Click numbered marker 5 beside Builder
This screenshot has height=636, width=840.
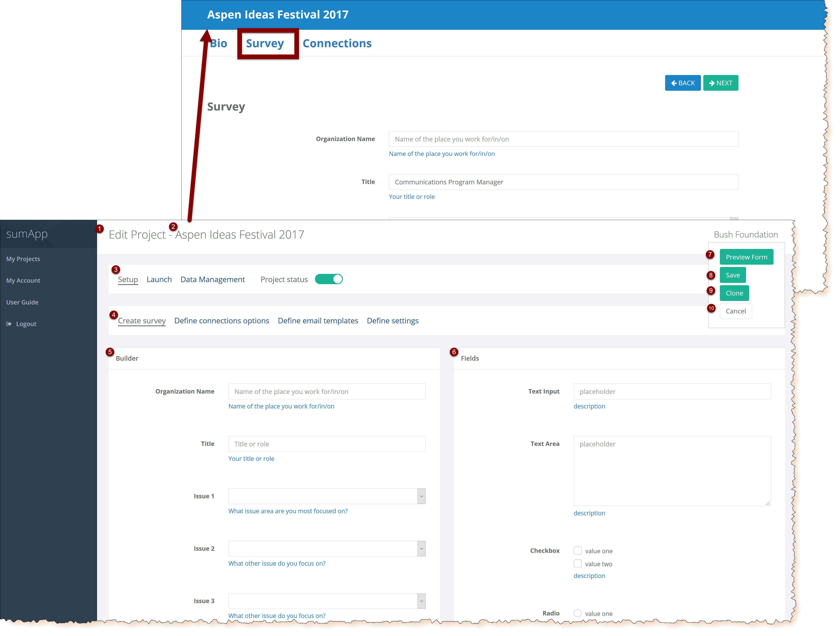click(110, 352)
